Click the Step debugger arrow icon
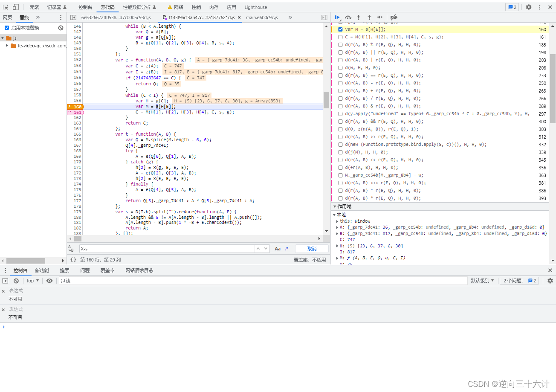The height and width of the screenshot is (392, 556). pos(380,17)
